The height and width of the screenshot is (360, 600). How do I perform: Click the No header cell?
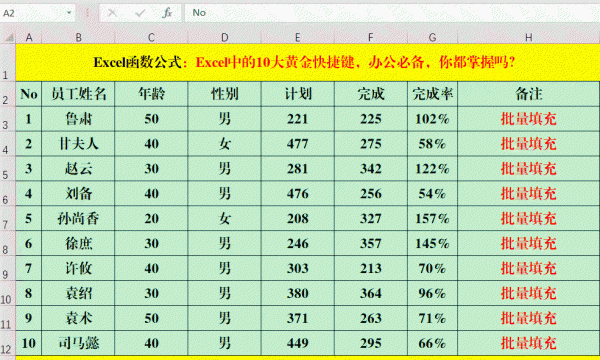(x=29, y=94)
